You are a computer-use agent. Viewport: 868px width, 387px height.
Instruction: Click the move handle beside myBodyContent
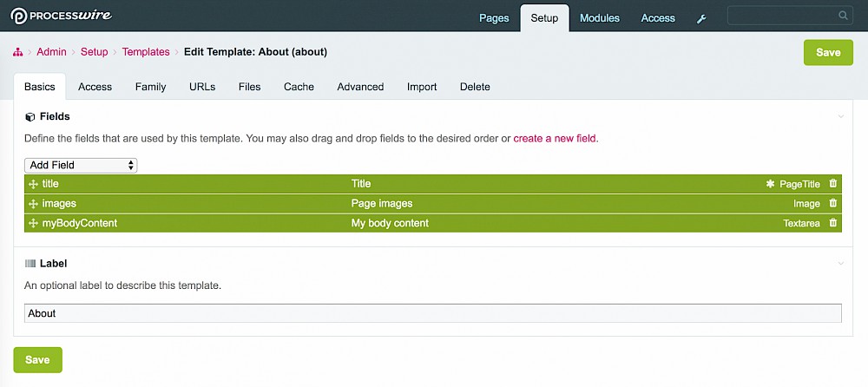click(33, 224)
